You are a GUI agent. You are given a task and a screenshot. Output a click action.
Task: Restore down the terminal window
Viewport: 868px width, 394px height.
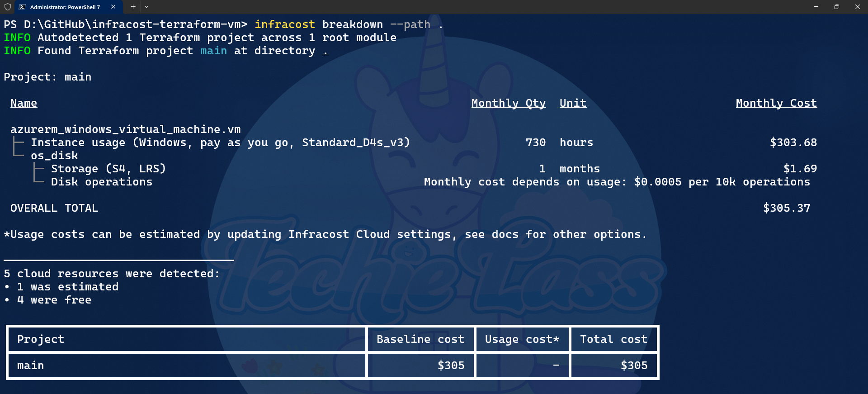[837, 7]
